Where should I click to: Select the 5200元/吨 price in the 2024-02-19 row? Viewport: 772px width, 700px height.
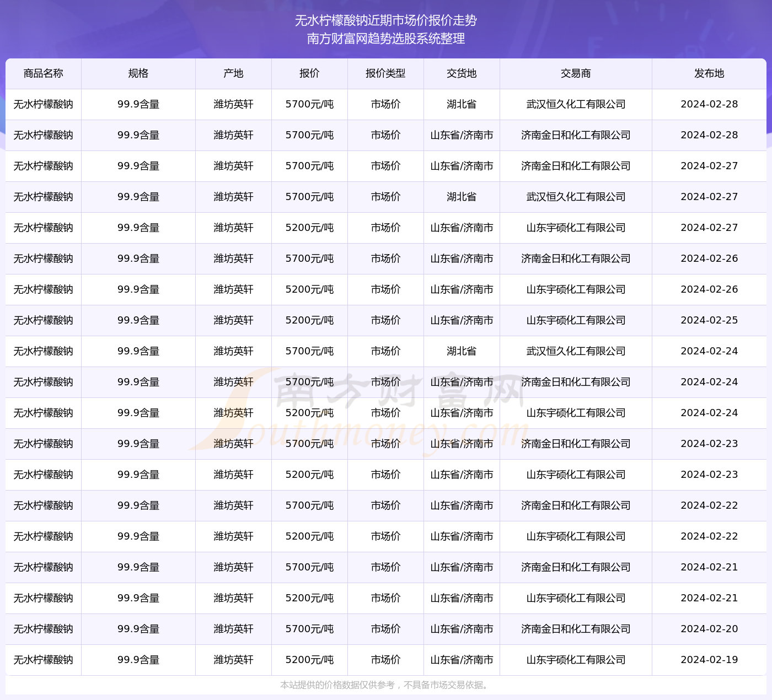pos(309,660)
